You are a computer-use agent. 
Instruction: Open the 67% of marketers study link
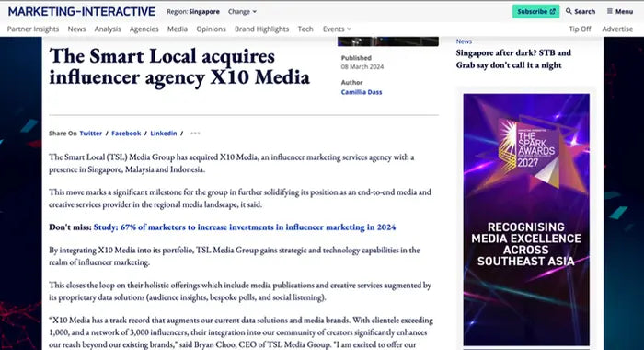pyautogui.click(x=245, y=227)
